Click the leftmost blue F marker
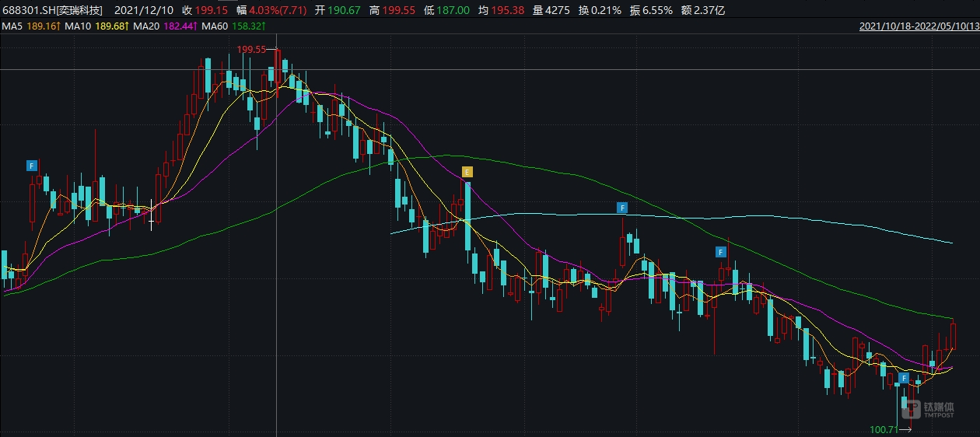Screen dimensions: 980x437 click(32, 166)
